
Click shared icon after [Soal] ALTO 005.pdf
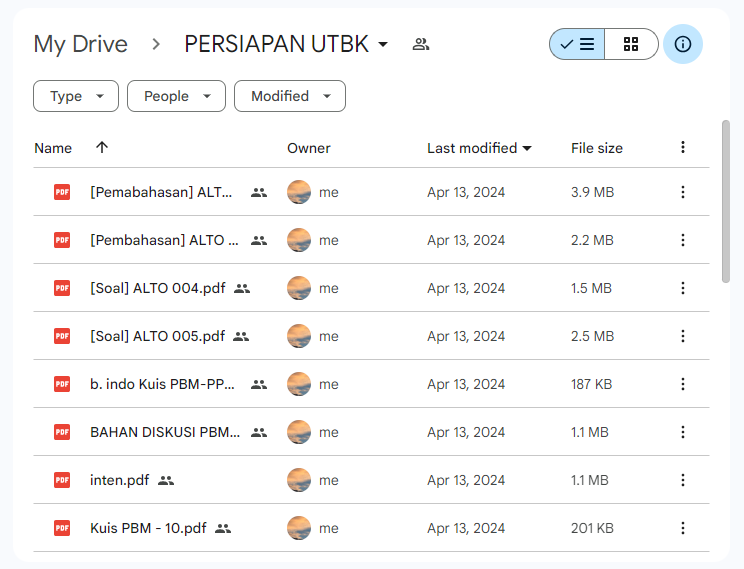click(241, 336)
